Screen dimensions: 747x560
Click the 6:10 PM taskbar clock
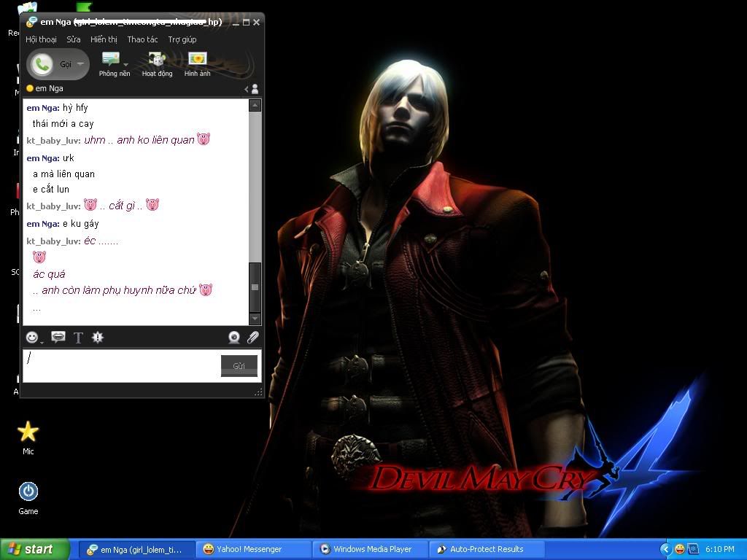720,550
